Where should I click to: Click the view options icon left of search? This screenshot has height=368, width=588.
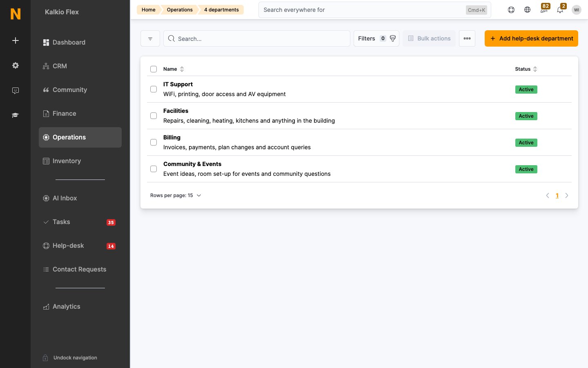150,38
